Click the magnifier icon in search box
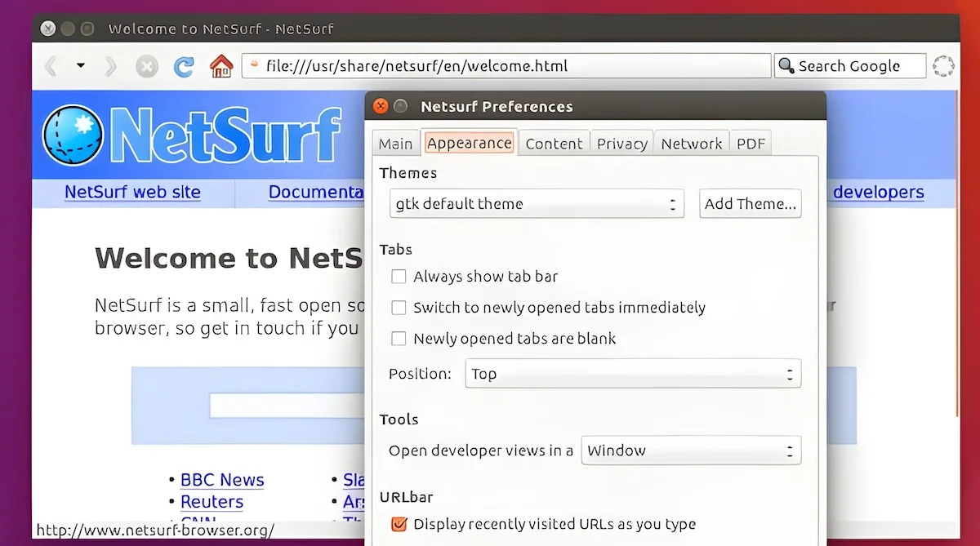 click(x=786, y=65)
